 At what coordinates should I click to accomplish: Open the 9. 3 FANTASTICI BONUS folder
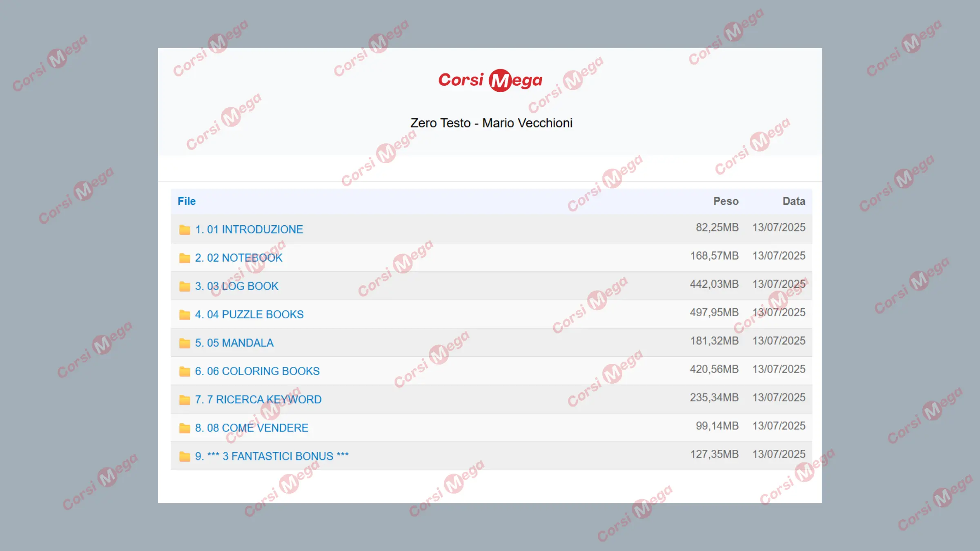(272, 456)
